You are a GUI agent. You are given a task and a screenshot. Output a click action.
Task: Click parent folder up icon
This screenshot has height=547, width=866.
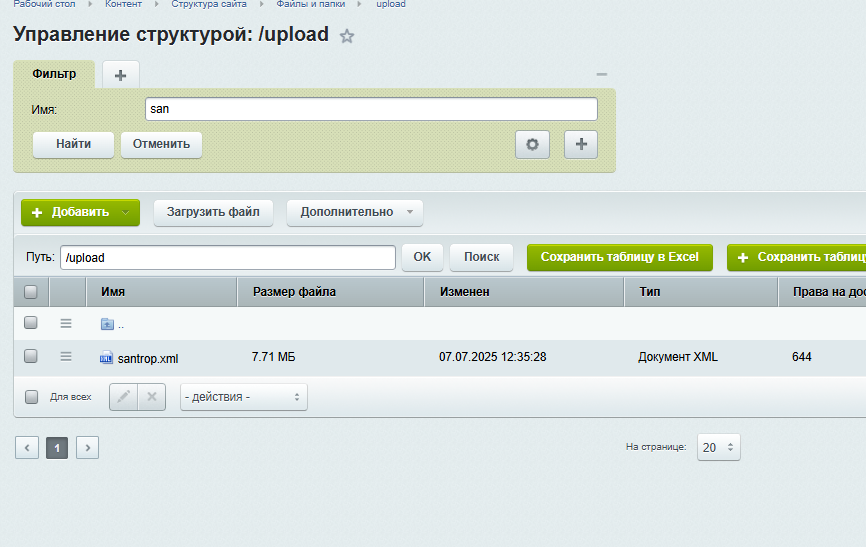[107, 324]
